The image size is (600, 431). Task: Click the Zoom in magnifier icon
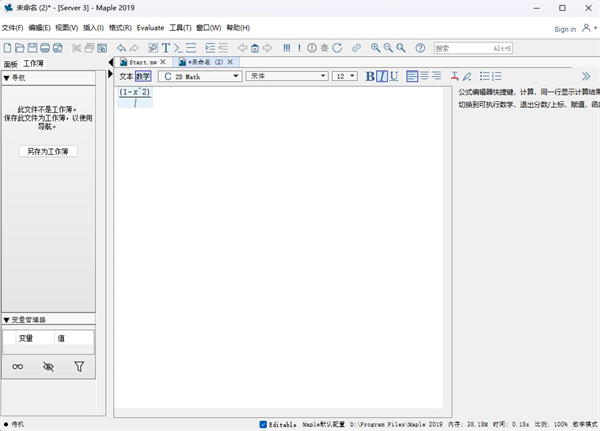(x=376, y=48)
